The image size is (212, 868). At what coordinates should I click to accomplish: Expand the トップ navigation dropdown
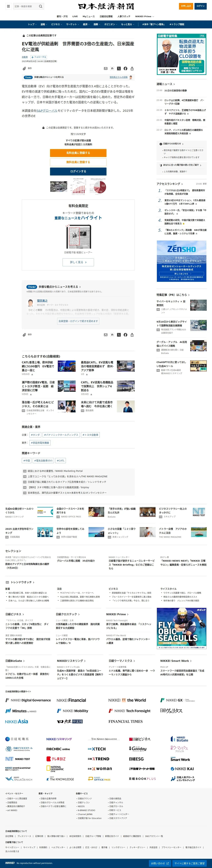tap(32, 24)
